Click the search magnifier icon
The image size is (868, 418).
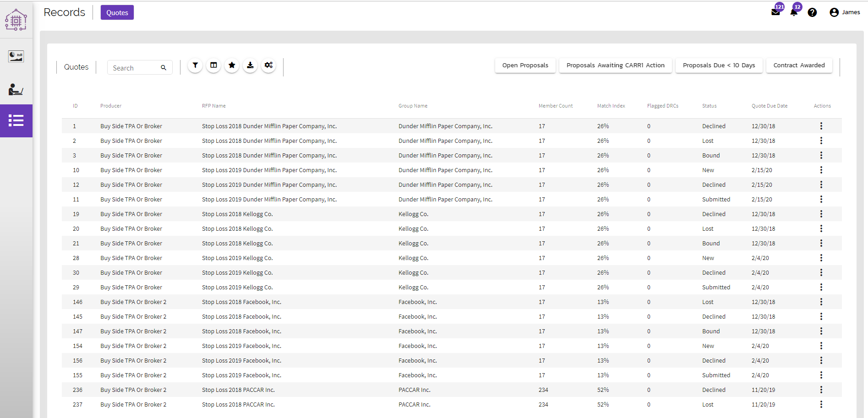point(164,68)
